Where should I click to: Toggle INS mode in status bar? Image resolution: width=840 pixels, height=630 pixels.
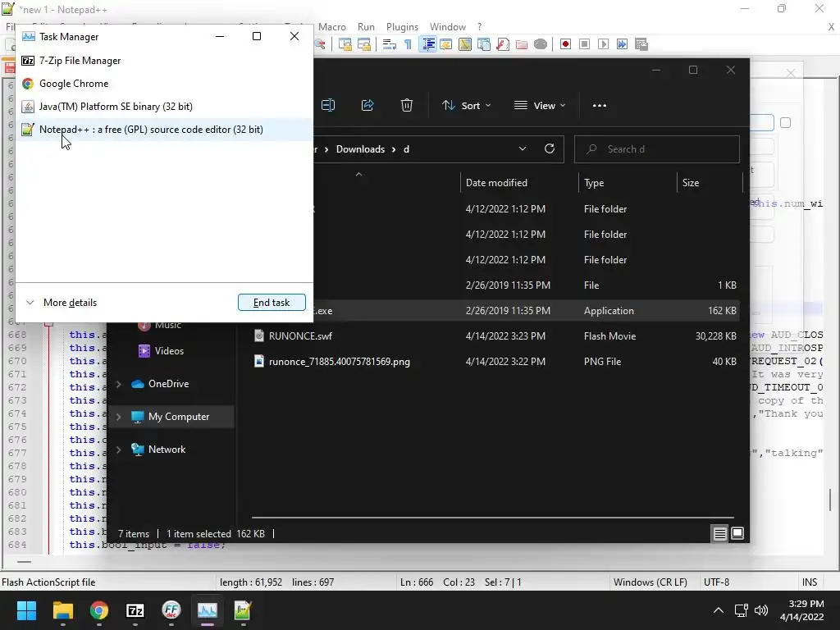point(810,582)
